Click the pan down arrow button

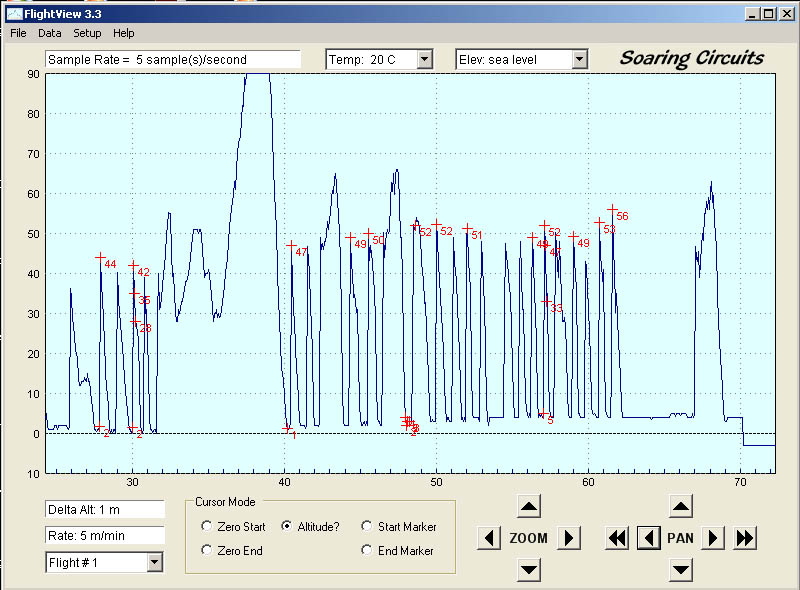point(681,570)
